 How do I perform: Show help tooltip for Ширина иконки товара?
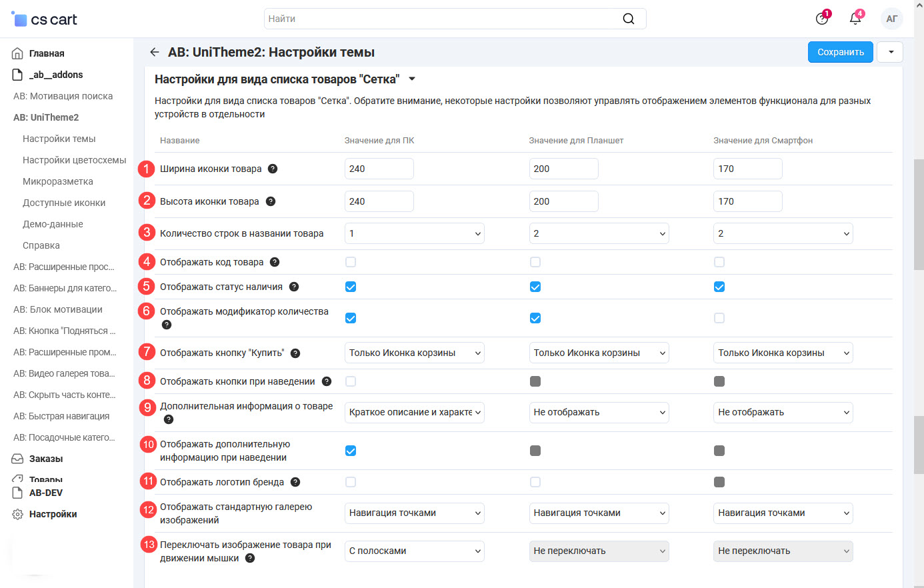tap(273, 169)
